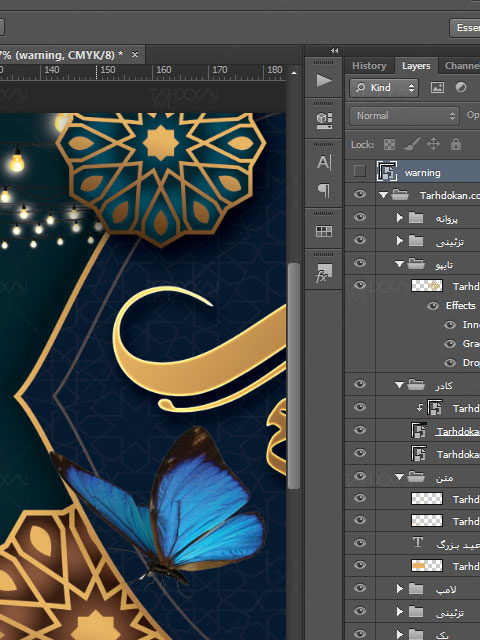Expand the پروانه group

[x=400, y=218]
